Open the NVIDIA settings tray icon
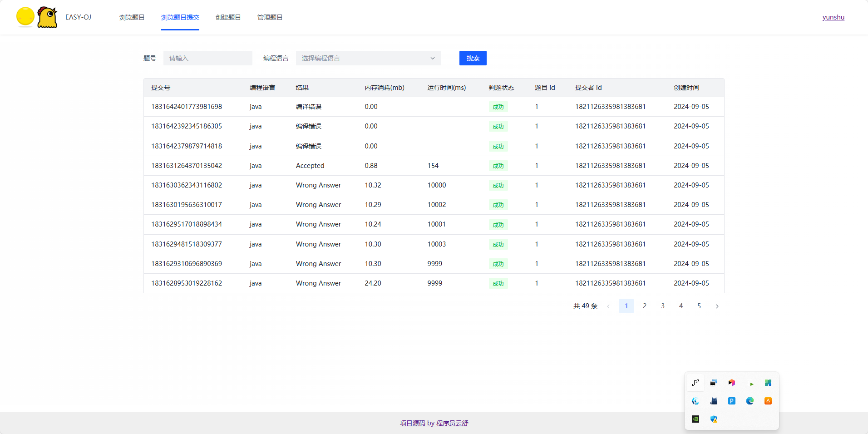 pyautogui.click(x=695, y=419)
